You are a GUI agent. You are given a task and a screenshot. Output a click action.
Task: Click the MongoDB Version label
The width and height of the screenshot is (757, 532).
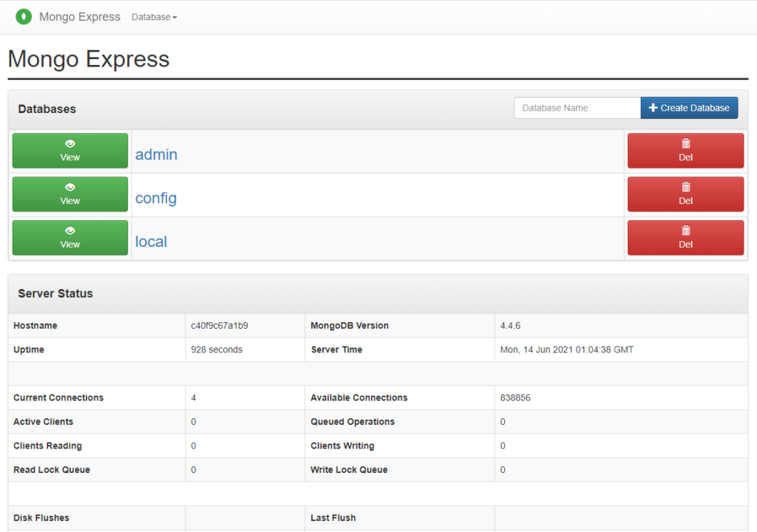click(350, 325)
